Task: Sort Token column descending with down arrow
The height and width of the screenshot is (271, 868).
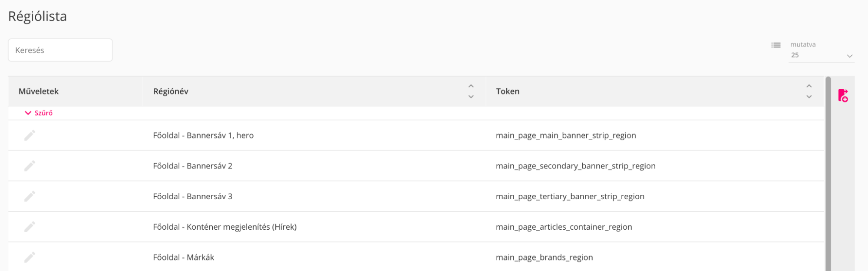Action: [x=809, y=97]
